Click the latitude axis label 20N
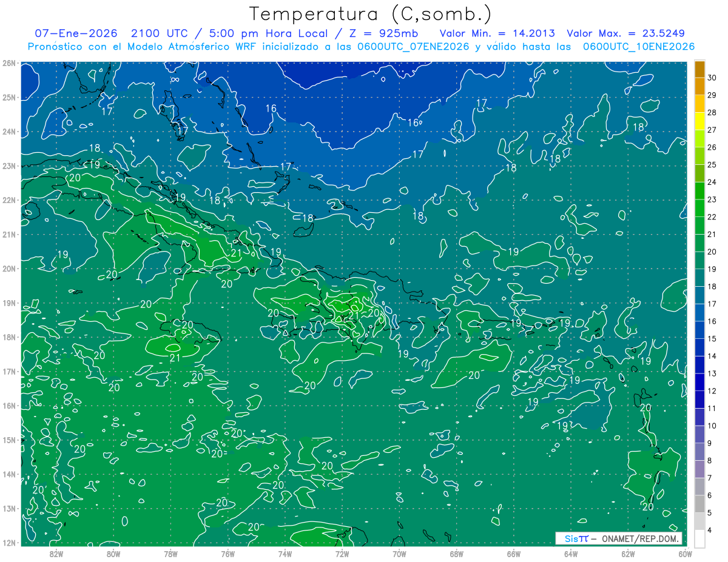Image resolution: width=728 pixels, height=562 pixels. tap(8, 269)
